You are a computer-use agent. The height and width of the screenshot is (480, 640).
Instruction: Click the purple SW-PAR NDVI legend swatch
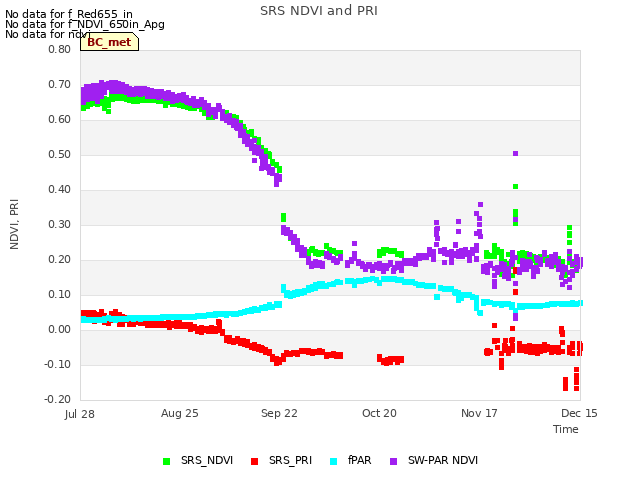click(x=394, y=461)
